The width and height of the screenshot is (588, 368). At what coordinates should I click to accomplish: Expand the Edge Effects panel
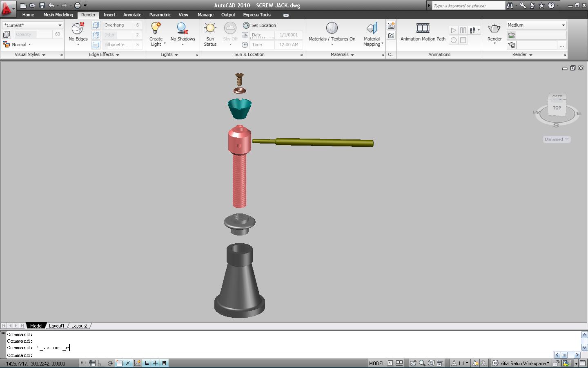(x=104, y=54)
